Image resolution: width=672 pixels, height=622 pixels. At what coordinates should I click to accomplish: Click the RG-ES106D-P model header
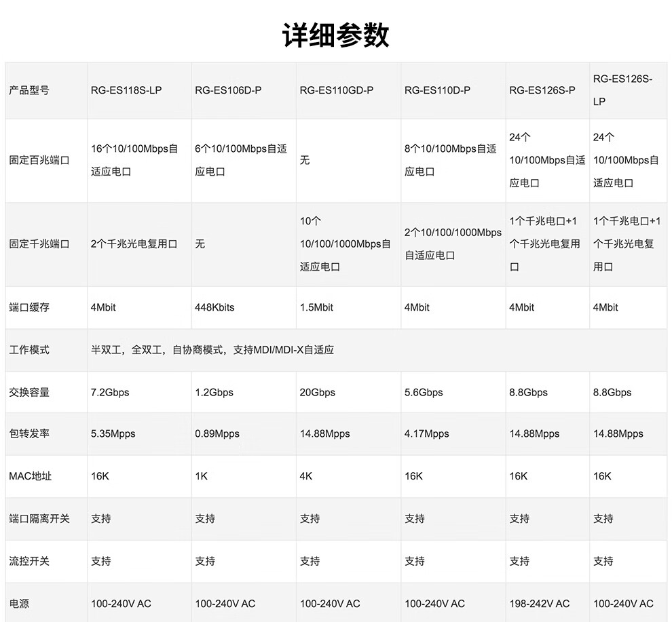click(228, 90)
